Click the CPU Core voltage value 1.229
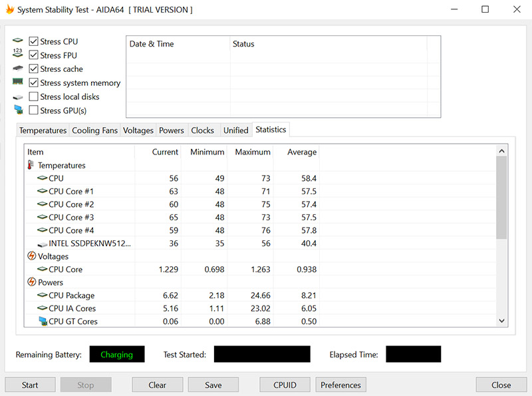Image resolution: width=532 pixels, height=396 pixels. [168, 270]
